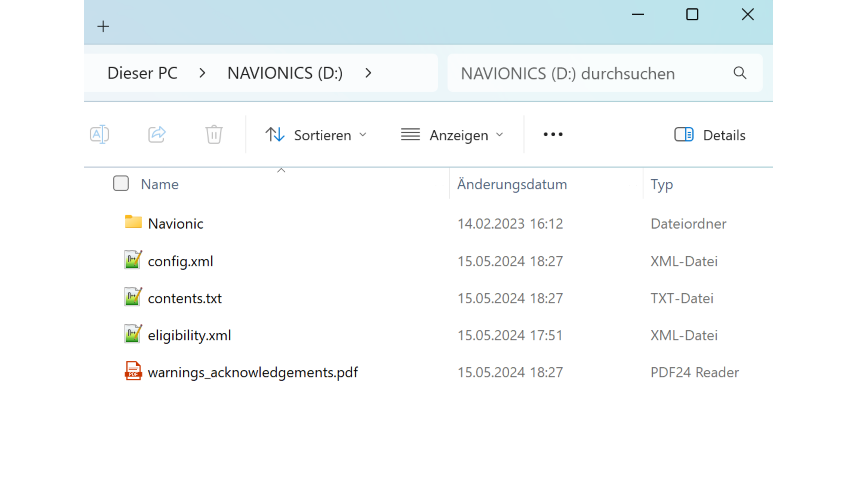This screenshot has height=480, width=854.
Task: Toggle the select-all checkbox beside Name
Action: pyautogui.click(x=121, y=184)
